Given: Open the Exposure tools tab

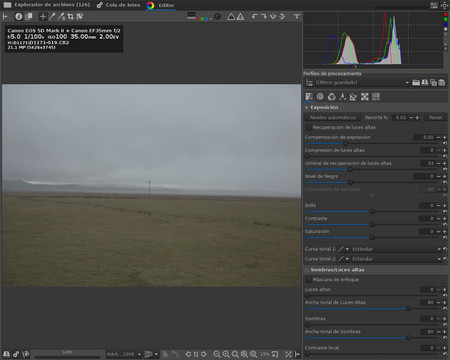Looking at the screenshot, I should 309,97.
